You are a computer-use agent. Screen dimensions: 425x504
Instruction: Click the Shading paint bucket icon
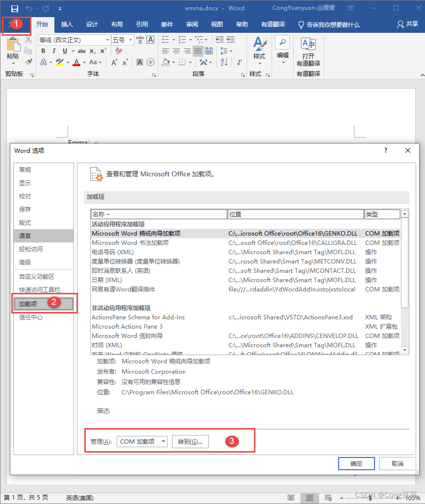[166, 62]
